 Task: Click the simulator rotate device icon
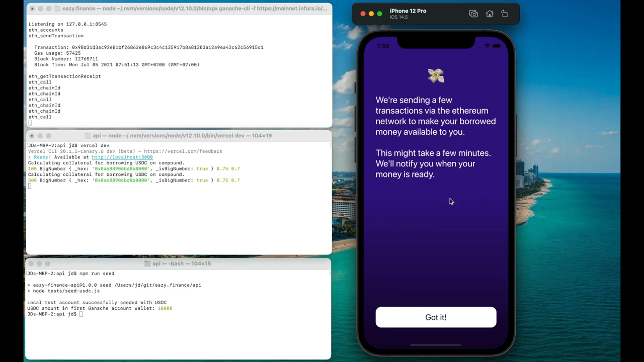(505, 14)
